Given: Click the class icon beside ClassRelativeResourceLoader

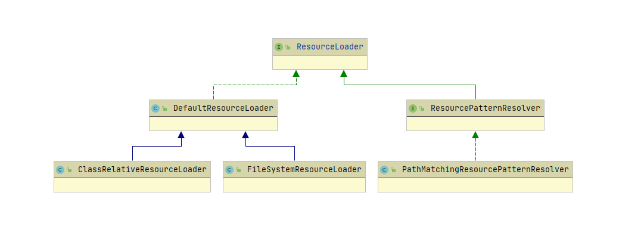Looking at the screenshot, I should tap(60, 170).
